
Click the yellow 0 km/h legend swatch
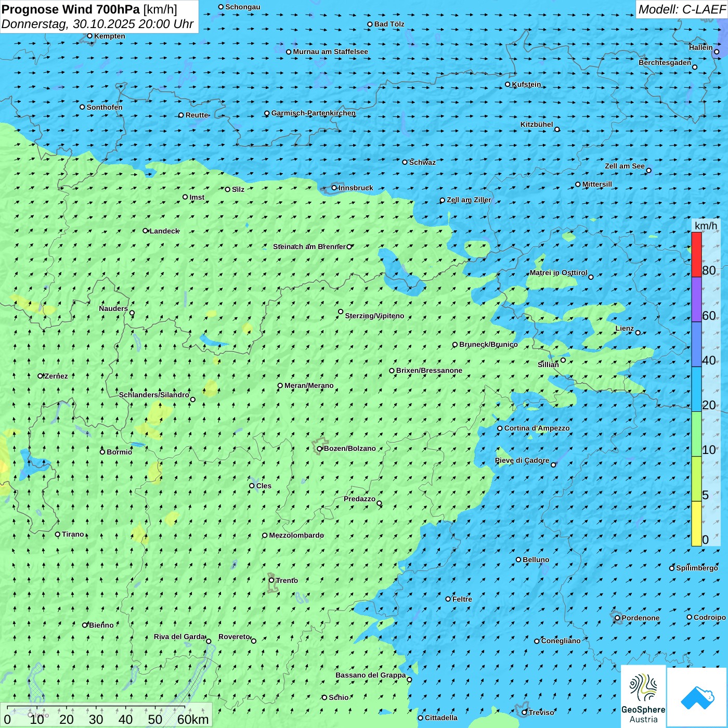point(696,524)
